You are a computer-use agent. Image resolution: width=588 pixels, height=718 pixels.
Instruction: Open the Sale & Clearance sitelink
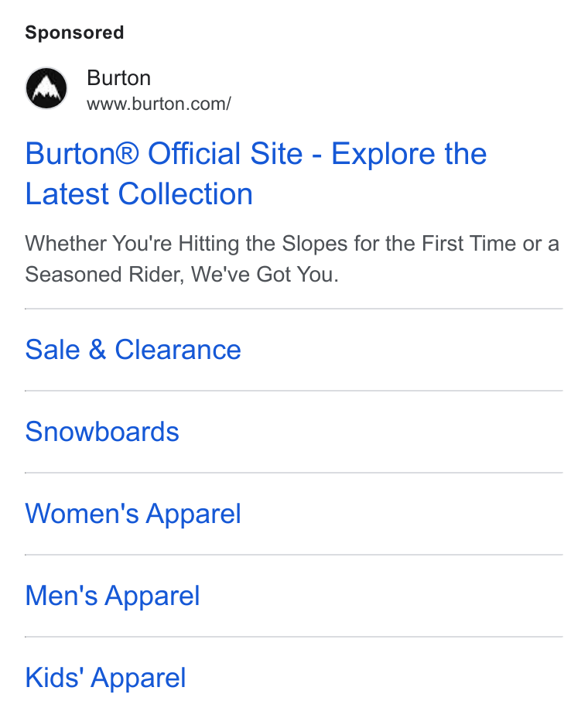click(x=133, y=350)
